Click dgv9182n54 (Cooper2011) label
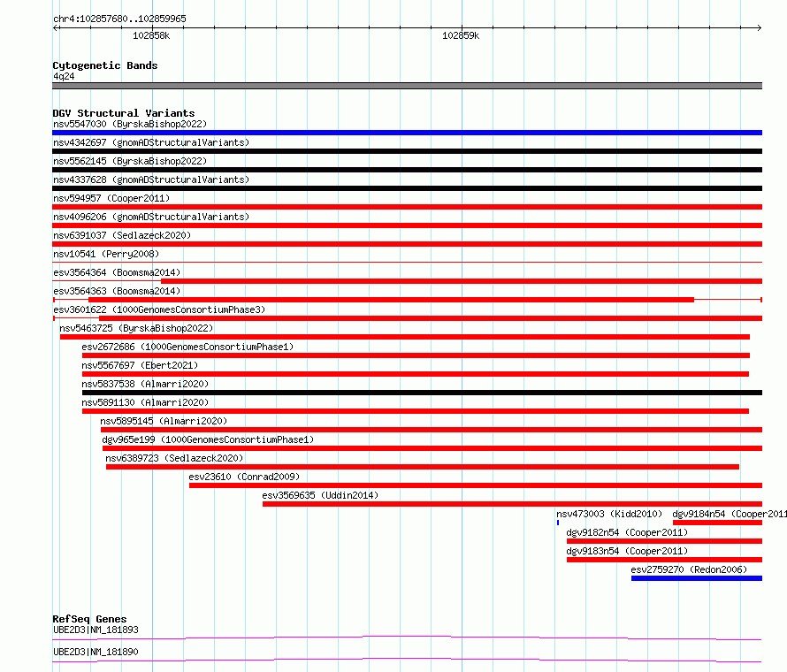 [627, 532]
